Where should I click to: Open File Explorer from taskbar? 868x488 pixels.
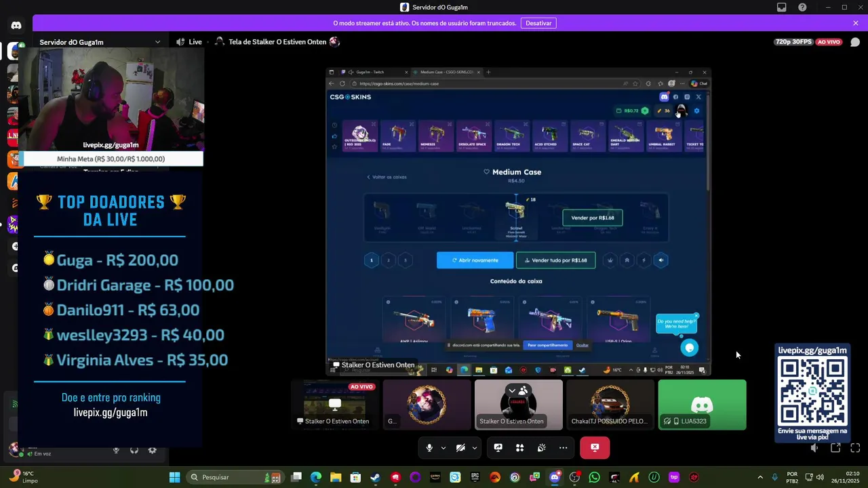coord(336,477)
